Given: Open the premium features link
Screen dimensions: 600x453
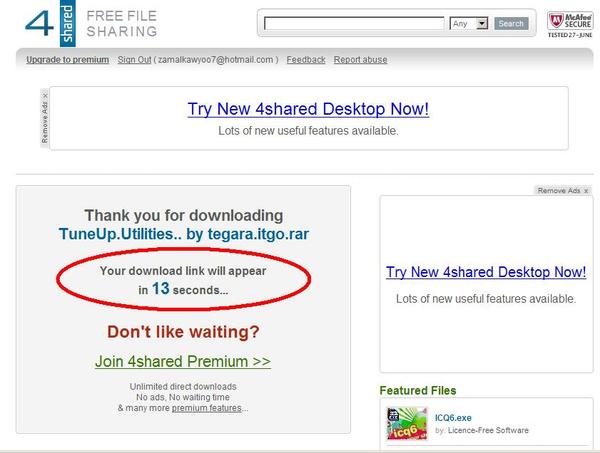Looking at the screenshot, I should point(205,408).
